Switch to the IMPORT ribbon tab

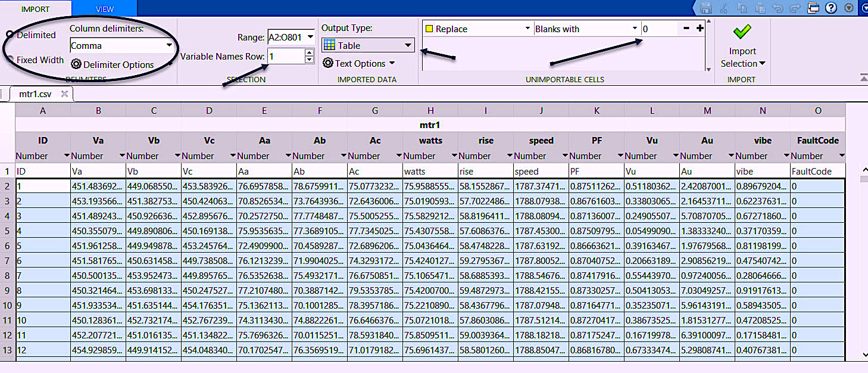tap(36, 9)
